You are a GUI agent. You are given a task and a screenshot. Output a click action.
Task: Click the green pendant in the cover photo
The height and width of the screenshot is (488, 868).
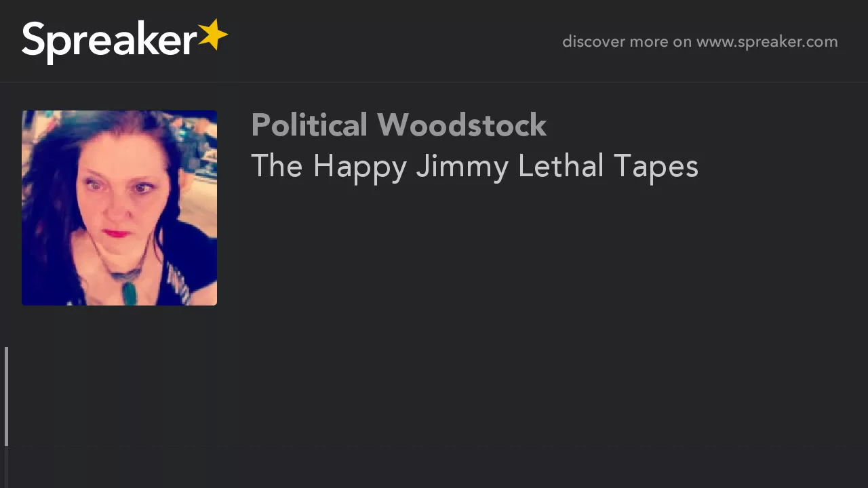pos(129,292)
